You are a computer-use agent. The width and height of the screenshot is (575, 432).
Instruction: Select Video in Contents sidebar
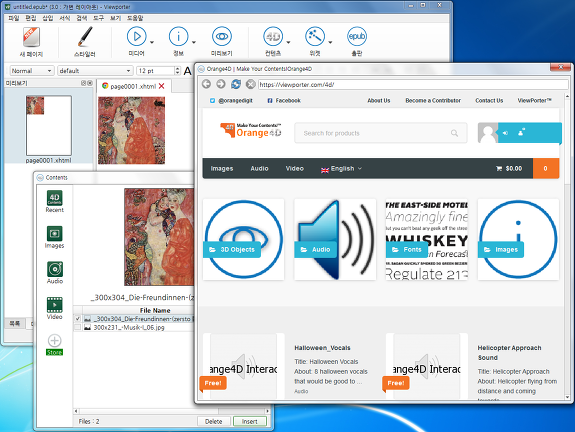pyautogui.click(x=54, y=308)
